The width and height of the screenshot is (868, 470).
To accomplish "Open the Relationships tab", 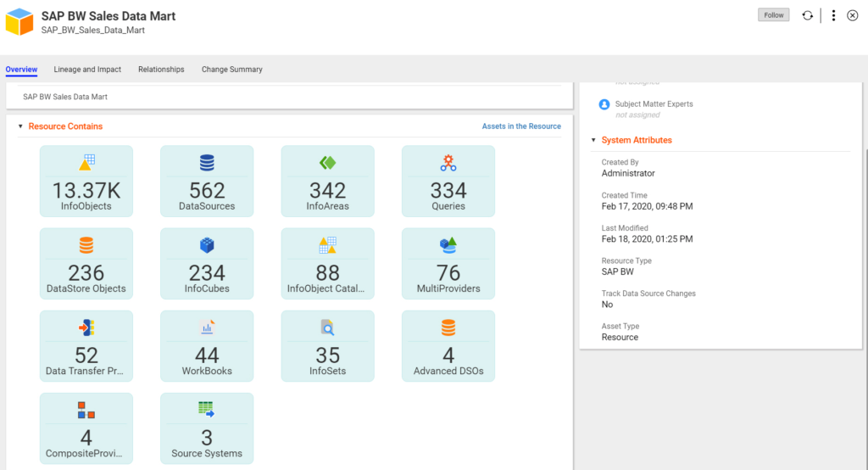I will [161, 70].
